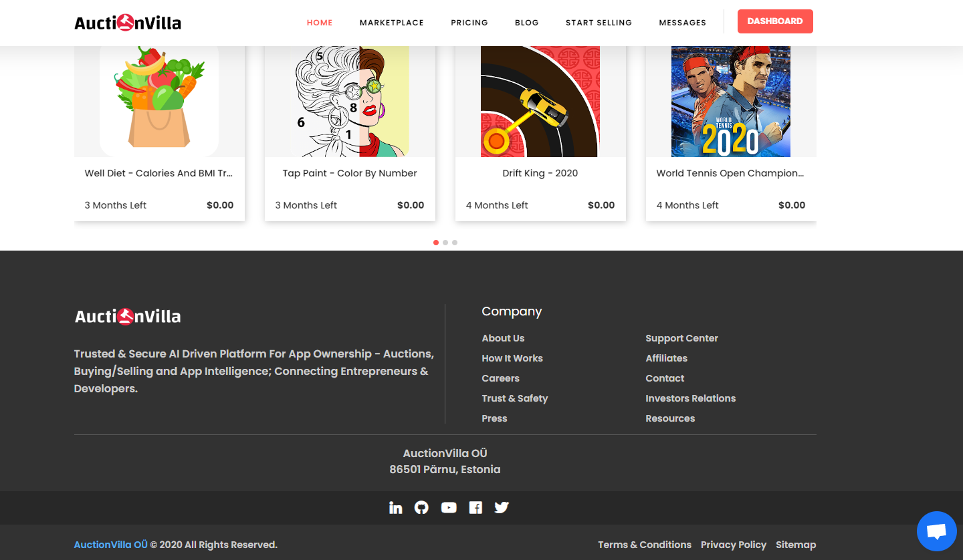
Task: Select START SELLING in the navigation
Action: 599,22
